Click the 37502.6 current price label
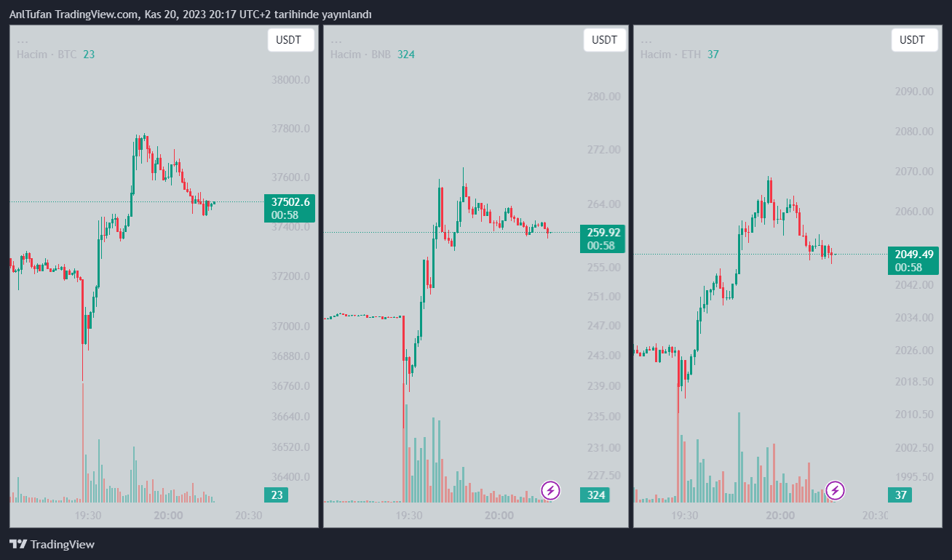 click(290, 202)
